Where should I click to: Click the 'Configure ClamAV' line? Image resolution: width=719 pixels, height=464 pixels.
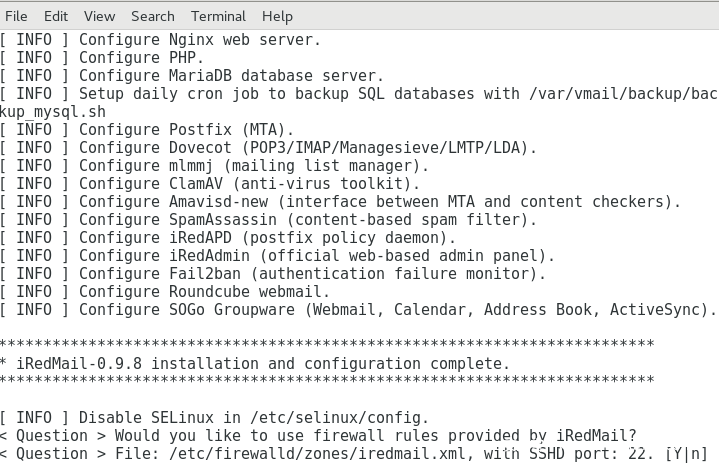249,184
